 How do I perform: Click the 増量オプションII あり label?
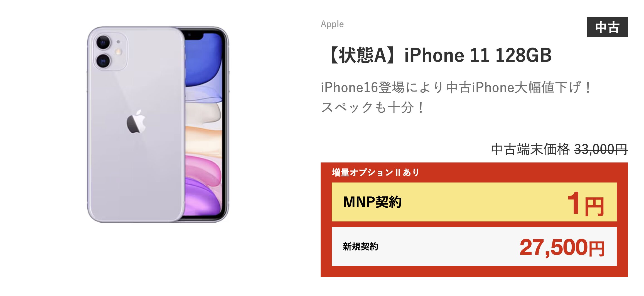(375, 172)
